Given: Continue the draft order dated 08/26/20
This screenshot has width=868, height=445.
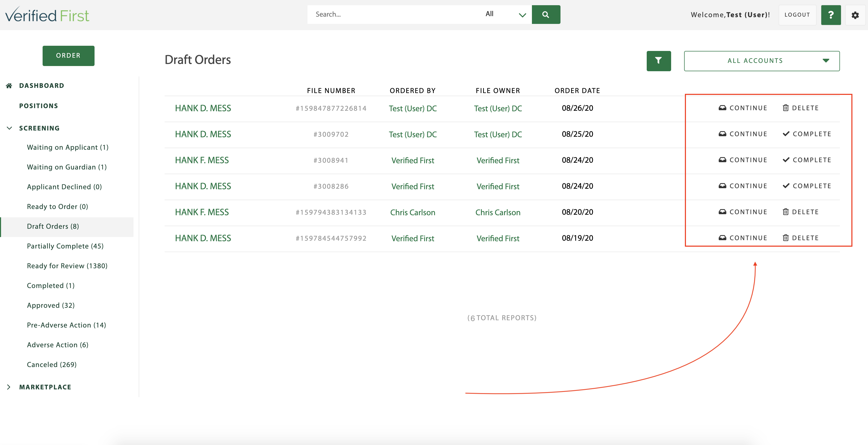Looking at the screenshot, I should [743, 108].
